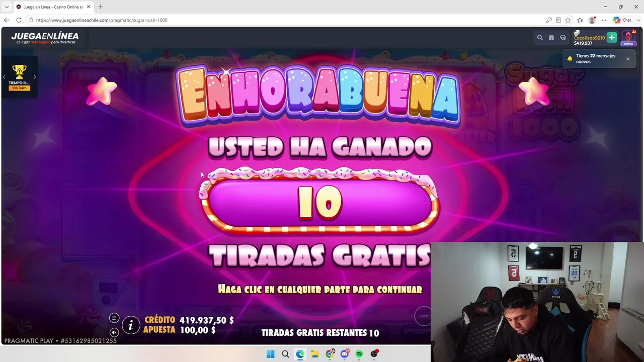The image size is (644, 362).
Task: Open the browser favorites list icon
Action: pyautogui.click(x=580, y=20)
